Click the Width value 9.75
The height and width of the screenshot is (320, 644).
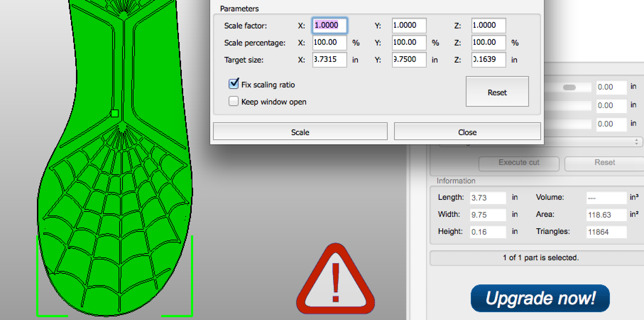coord(488,215)
